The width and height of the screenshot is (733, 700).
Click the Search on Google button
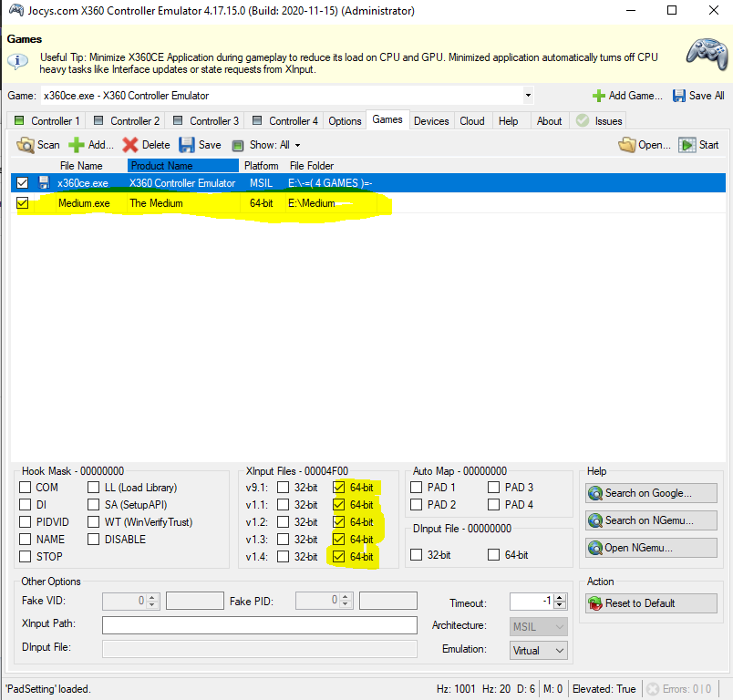651,493
